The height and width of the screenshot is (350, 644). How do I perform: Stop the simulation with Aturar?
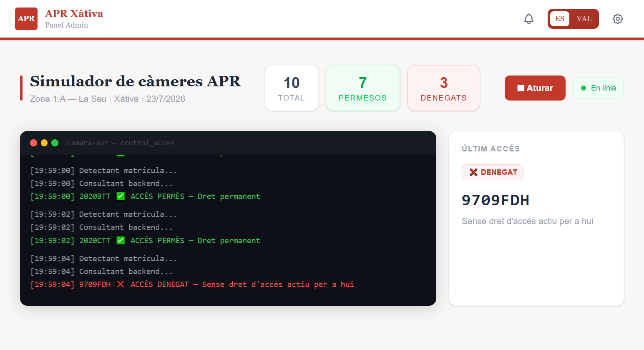535,88
